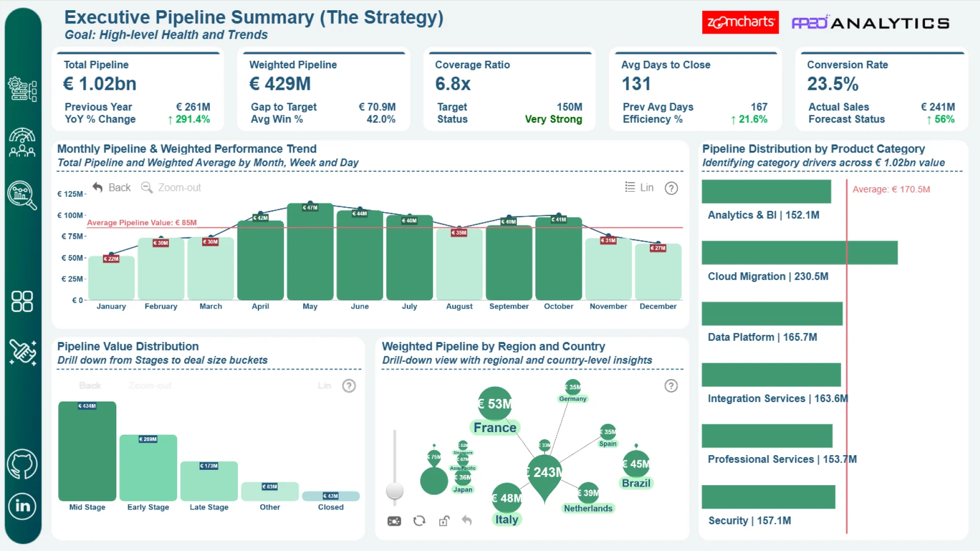Click the server settings gear sidebar icon

(22, 89)
